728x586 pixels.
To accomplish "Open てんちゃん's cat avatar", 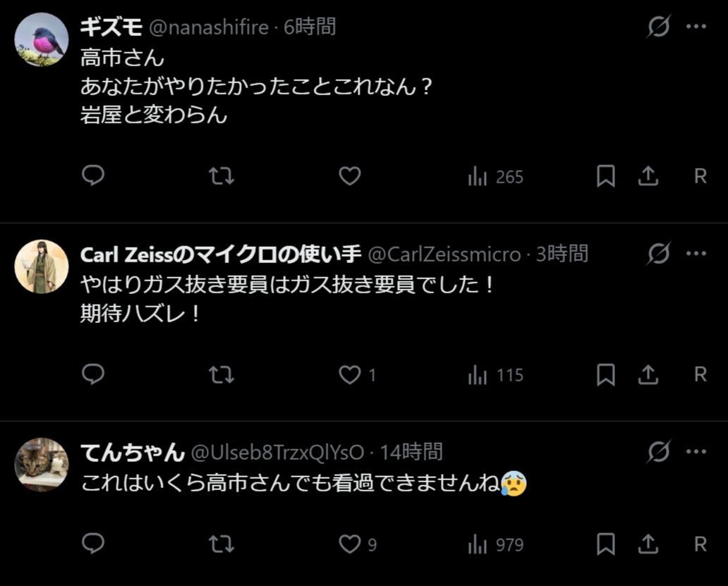I will pyautogui.click(x=42, y=463).
